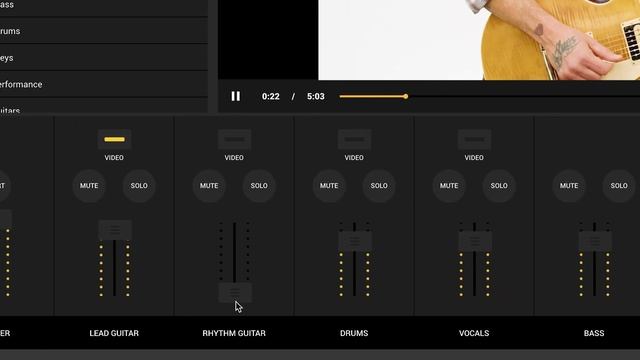Enable Drums video switch
This screenshot has height=360, width=640.
(354, 139)
